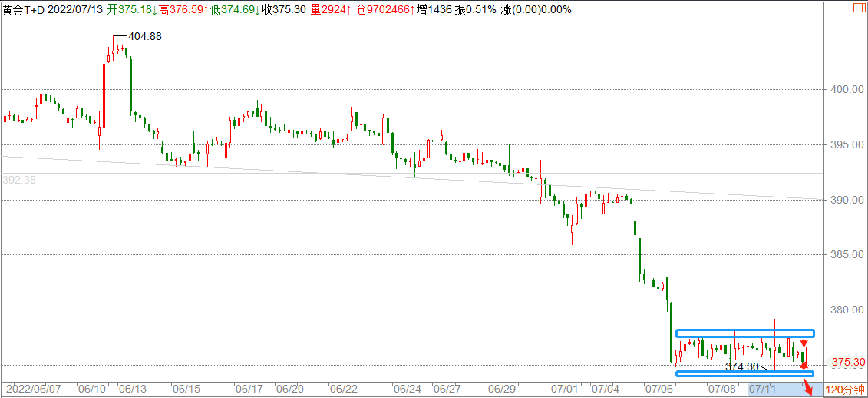Click the 增1436 value

click(x=436, y=9)
